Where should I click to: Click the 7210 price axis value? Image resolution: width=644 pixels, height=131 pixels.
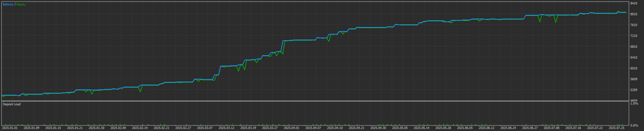click(x=634, y=36)
